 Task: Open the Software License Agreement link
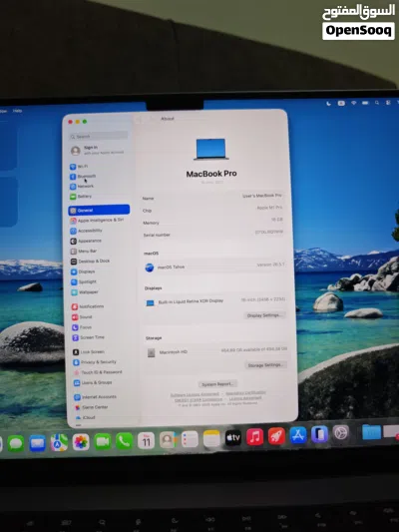(x=195, y=394)
